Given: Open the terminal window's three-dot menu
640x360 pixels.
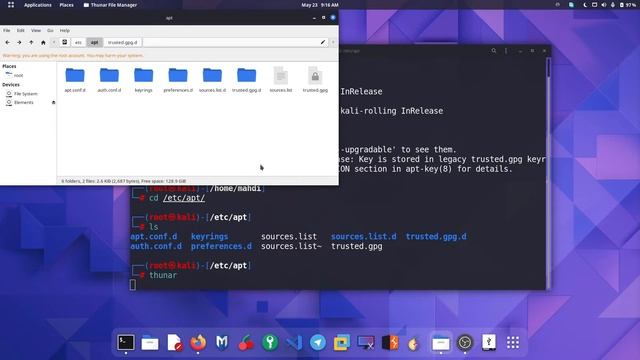Looking at the screenshot, I should (506, 51).
